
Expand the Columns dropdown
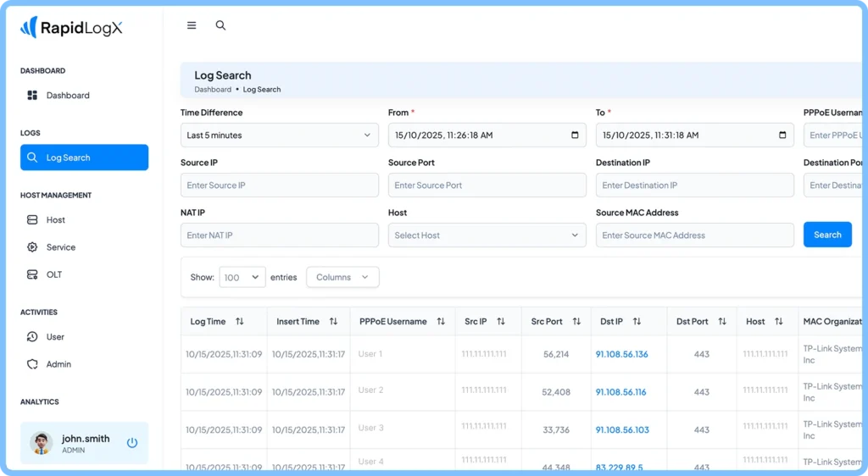342,277
